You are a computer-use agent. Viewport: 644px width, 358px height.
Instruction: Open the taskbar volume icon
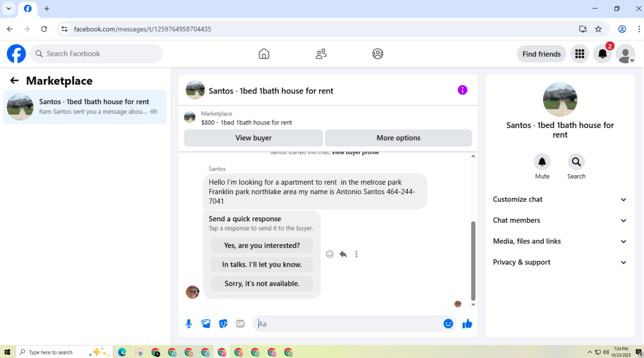click(x=606, y=352)
